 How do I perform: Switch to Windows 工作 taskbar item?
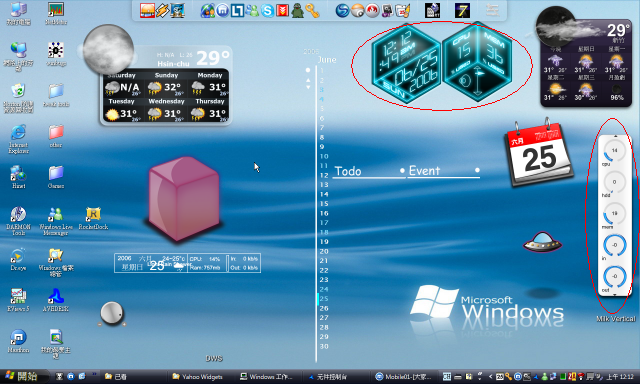tap(267, 377)
